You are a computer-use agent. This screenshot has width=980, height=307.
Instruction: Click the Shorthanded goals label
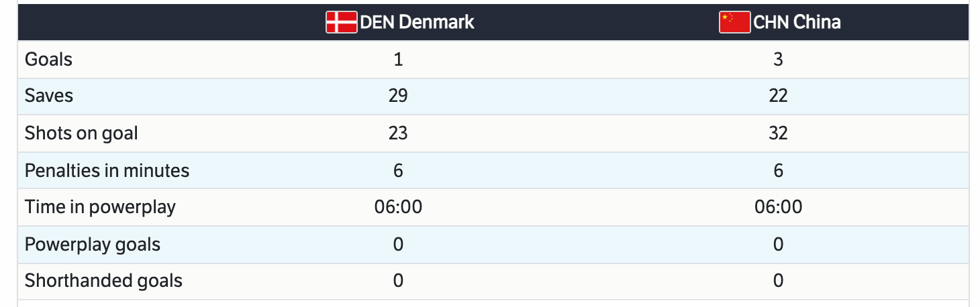(x=103, y=280)
